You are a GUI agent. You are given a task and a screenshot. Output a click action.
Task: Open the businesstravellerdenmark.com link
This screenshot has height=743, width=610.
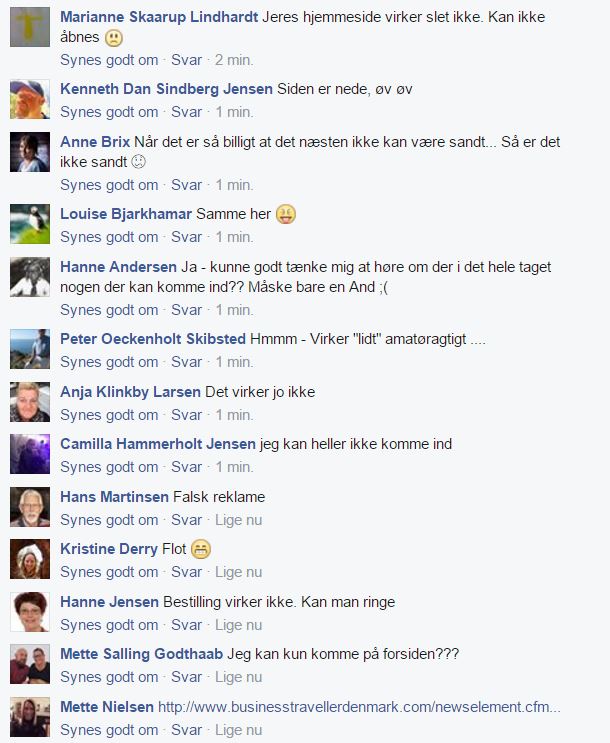click(x=359, y=707)
